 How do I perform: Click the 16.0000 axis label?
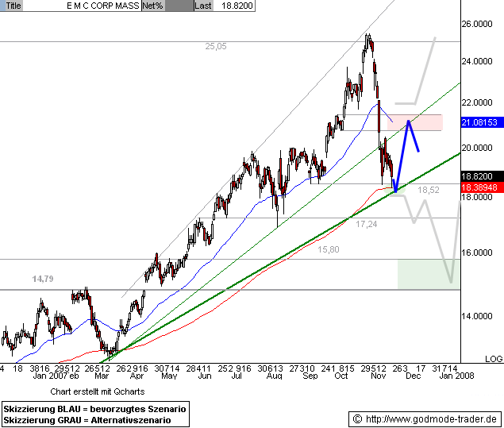click(x=477, y=253)
